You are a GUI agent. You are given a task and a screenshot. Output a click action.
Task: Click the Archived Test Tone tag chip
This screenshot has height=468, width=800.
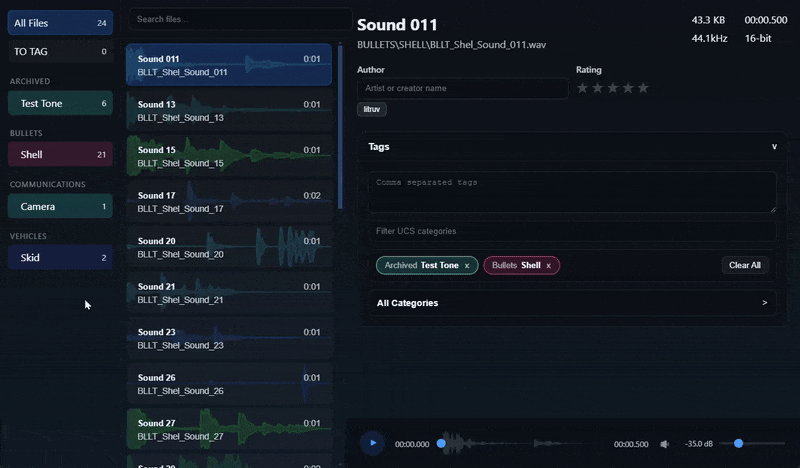(427, 265)
